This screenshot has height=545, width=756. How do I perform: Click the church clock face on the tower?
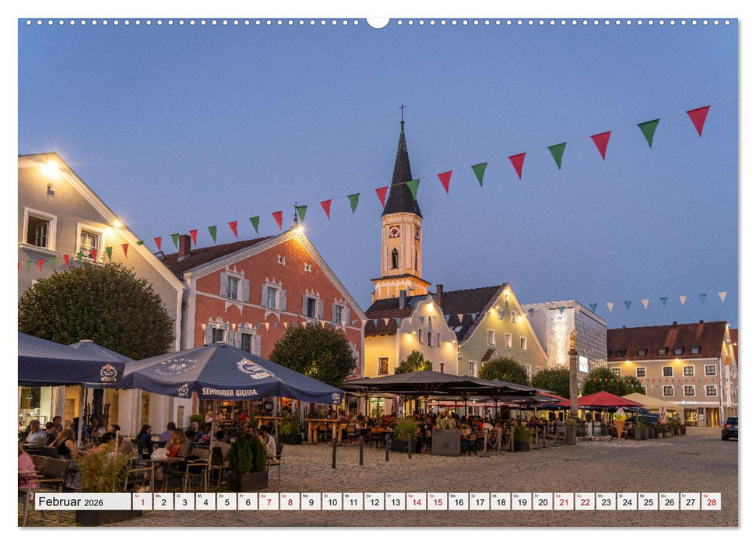click(x=396, y=233)
